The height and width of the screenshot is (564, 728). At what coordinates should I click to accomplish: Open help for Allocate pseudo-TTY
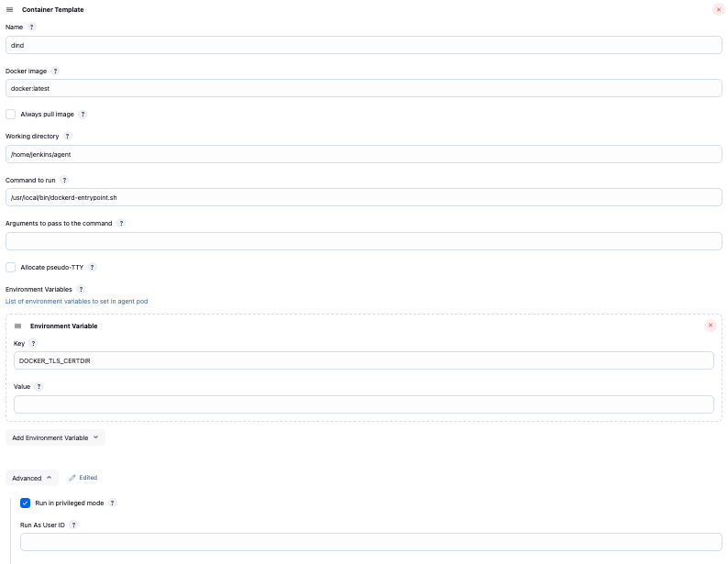pyautogui.click(x=92, y=268)
